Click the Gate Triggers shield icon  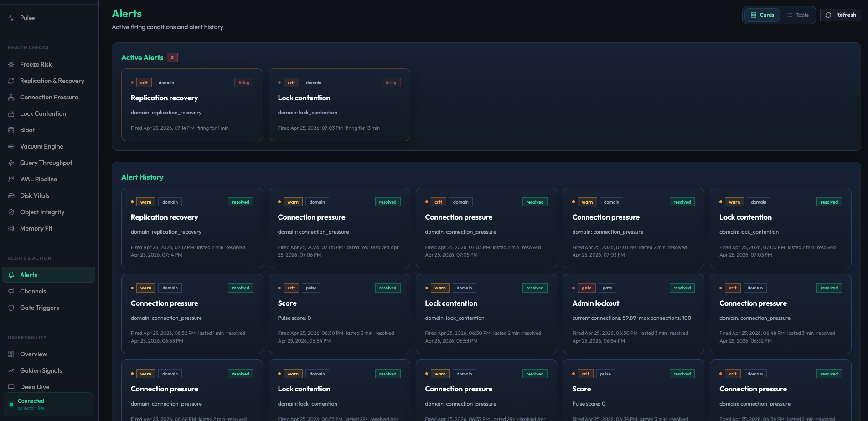(x=11, y=308)
